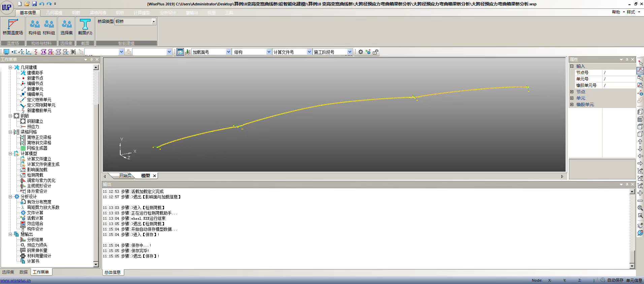This screenshot has height=284, width=644.
Task: Select 计算书 tree item
Action: 33,261
